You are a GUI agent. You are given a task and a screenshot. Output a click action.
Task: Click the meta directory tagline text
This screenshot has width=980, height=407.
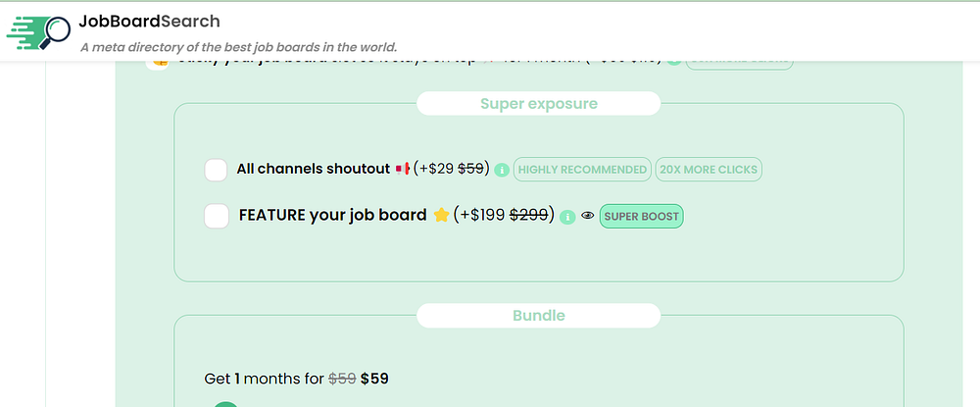[239, 47]
